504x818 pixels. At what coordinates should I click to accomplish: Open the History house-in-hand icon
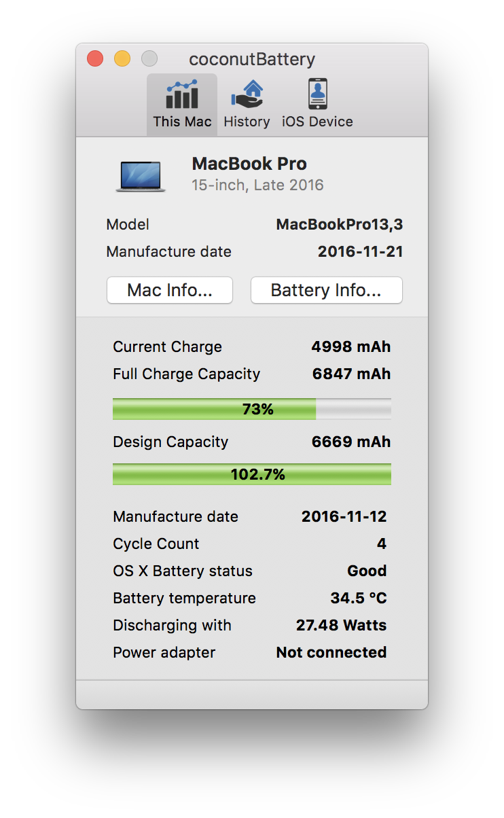coord(247,94)
